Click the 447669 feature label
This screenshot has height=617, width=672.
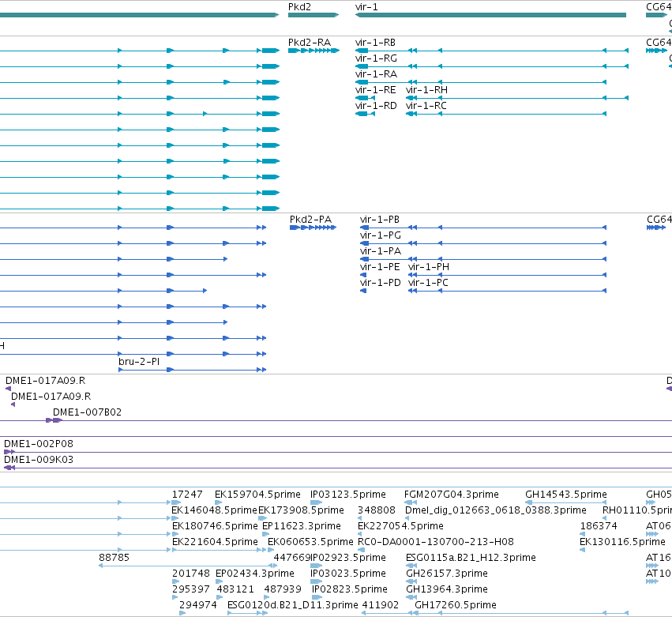pos(292,558)
